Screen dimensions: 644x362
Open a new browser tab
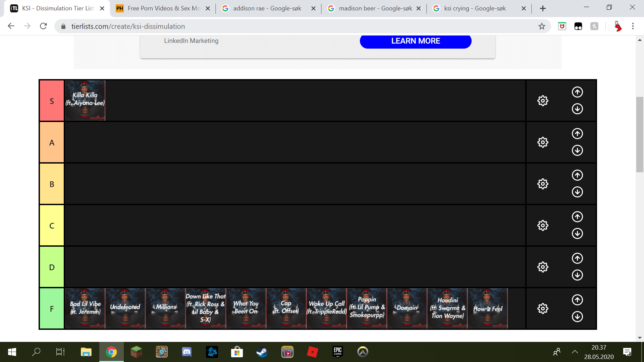pos(543,8)
